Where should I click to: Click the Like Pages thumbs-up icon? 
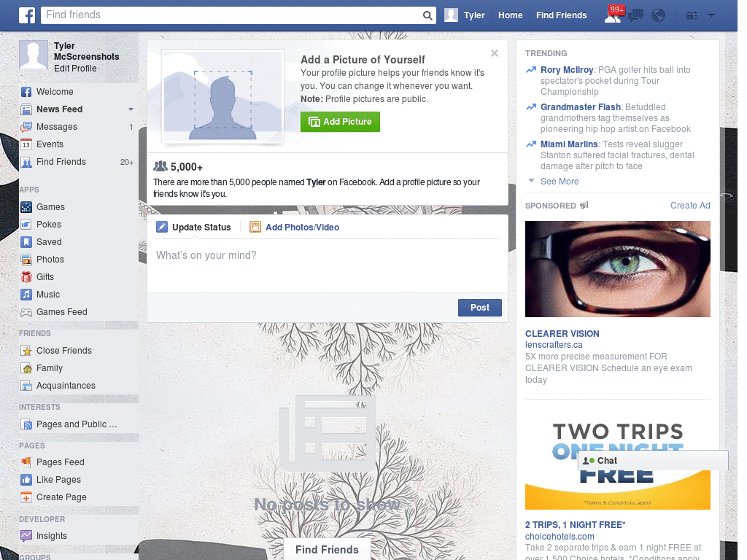[x=26, y=480]
